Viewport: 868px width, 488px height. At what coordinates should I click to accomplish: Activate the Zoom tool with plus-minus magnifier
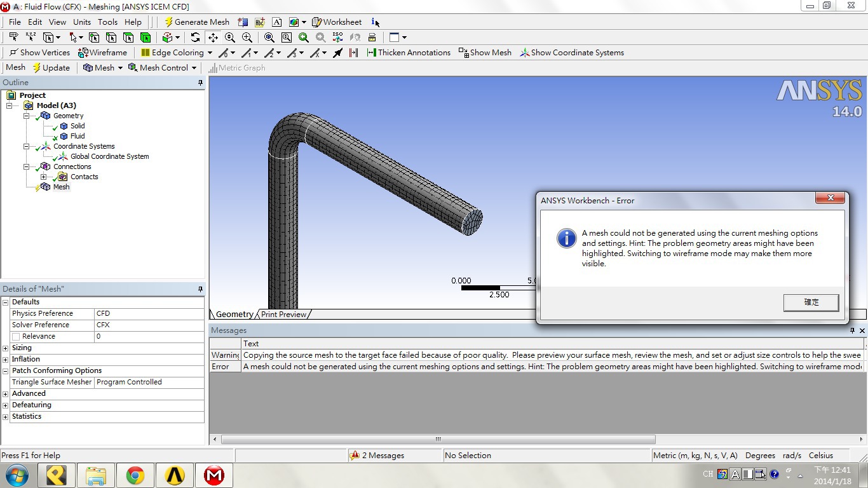pyautogui.click(x=230, y=37)
